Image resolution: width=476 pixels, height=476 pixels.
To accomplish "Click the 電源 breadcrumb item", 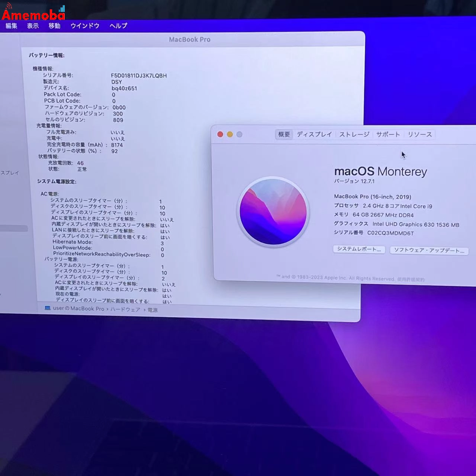I will point(154,308).
